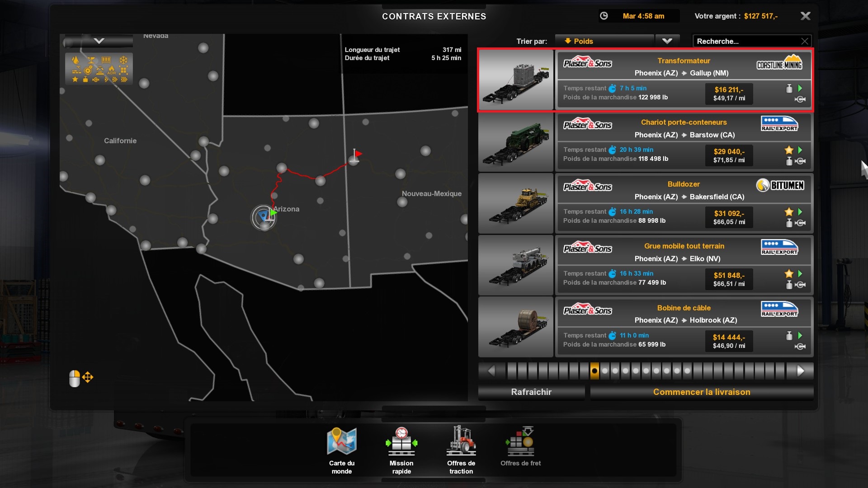
Task: Click the Bitumen company logo
Action: (780, 185)
